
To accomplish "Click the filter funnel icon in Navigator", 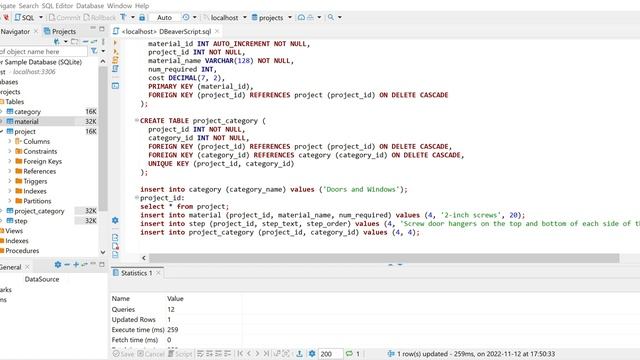I will (94, 51).
